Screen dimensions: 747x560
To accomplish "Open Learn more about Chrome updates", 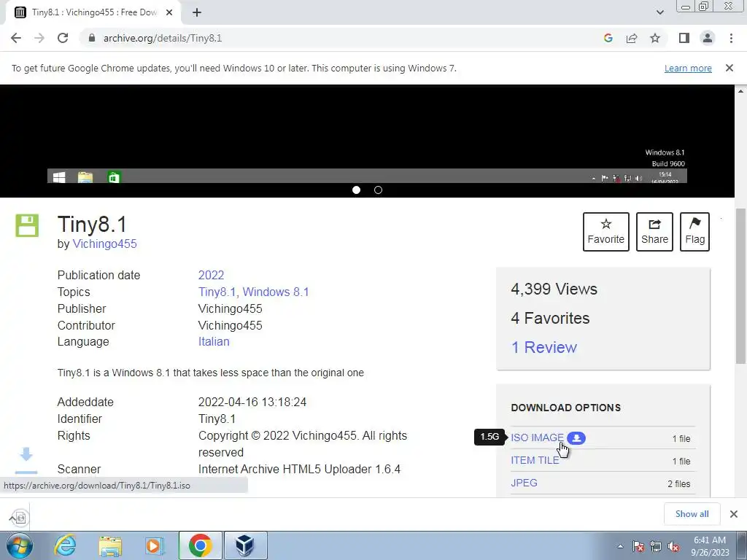I will [x=688, y=68].
